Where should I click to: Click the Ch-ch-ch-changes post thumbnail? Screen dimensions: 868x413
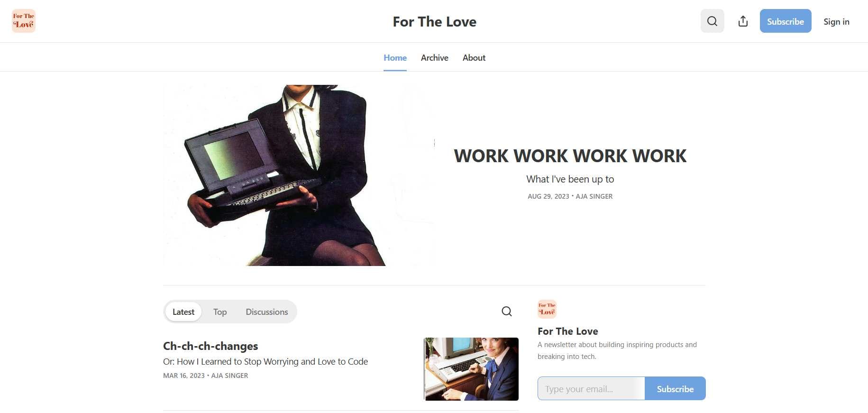coord(471,369)
